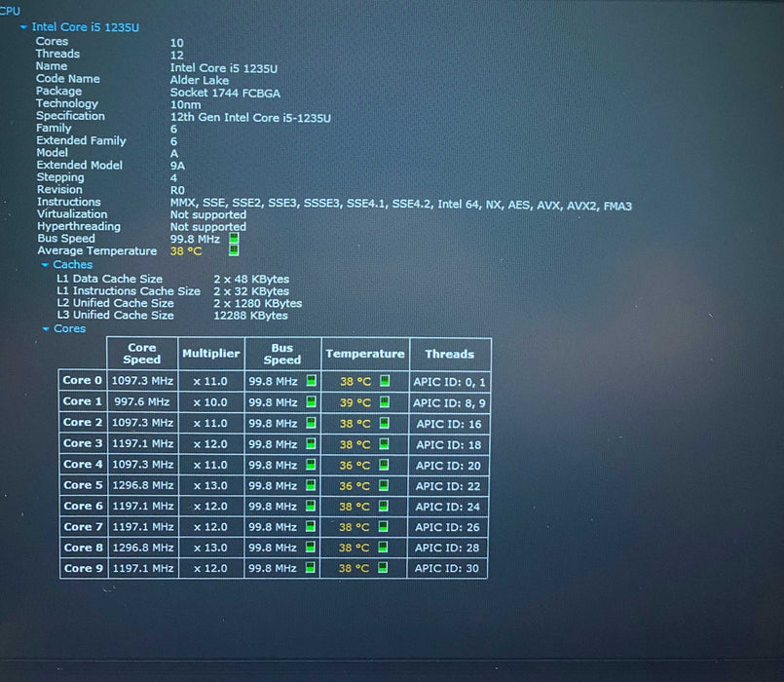
Task: Click the APIC ID: 8, 9 cell
Action: click(449, 403)
